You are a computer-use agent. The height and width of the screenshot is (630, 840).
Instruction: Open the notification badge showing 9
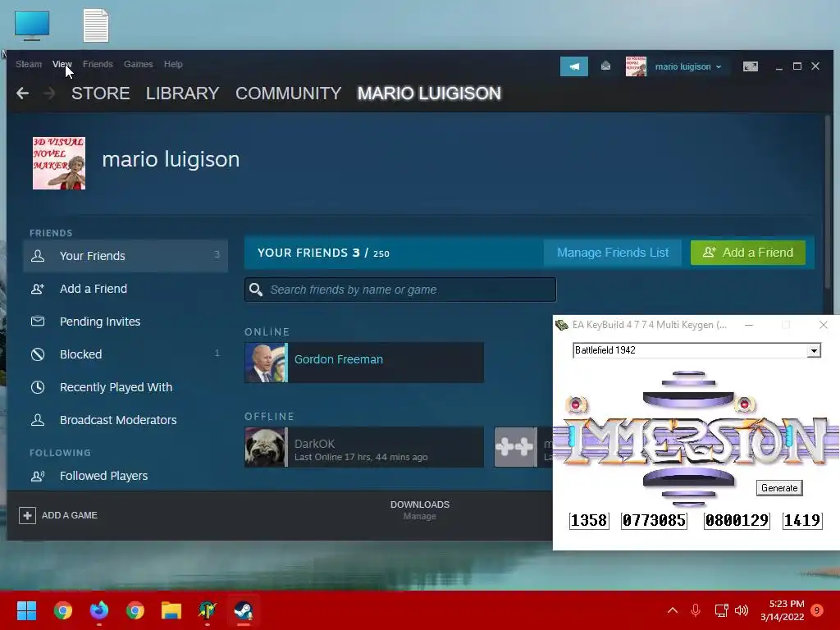817,610
